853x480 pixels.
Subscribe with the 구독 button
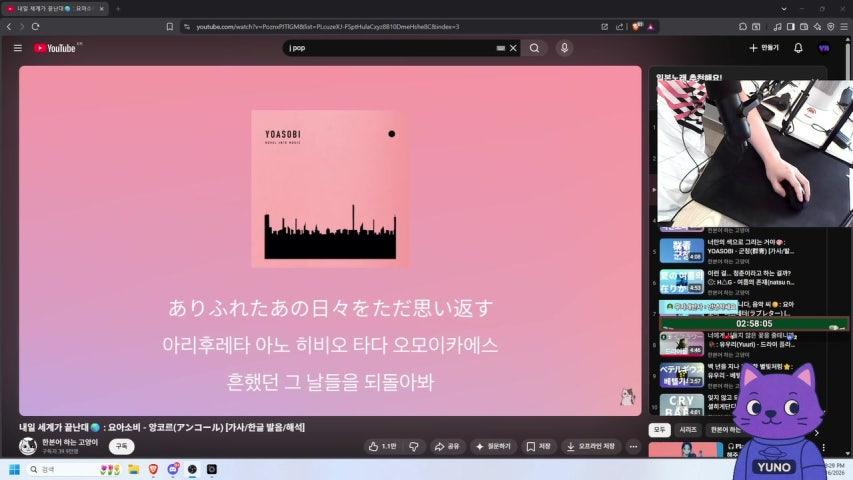(121, 446)
